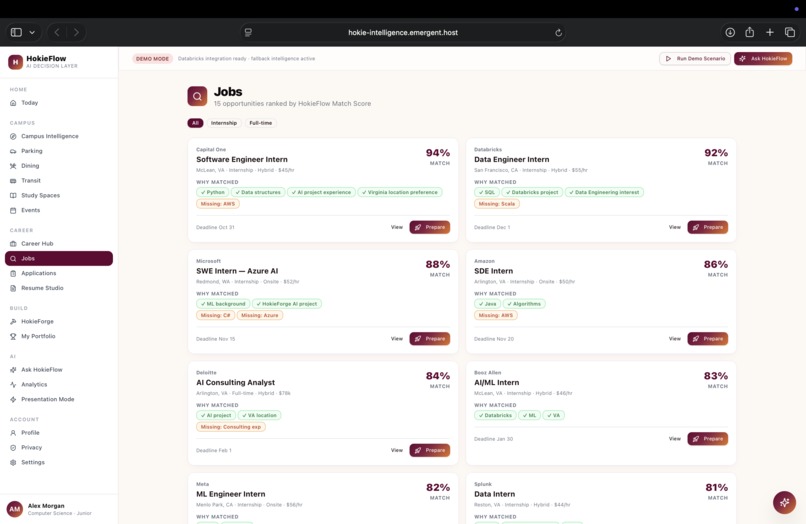The image size is (806, 524).
Task: Click the Events calendar icon
Action: [x=13, y=210]
